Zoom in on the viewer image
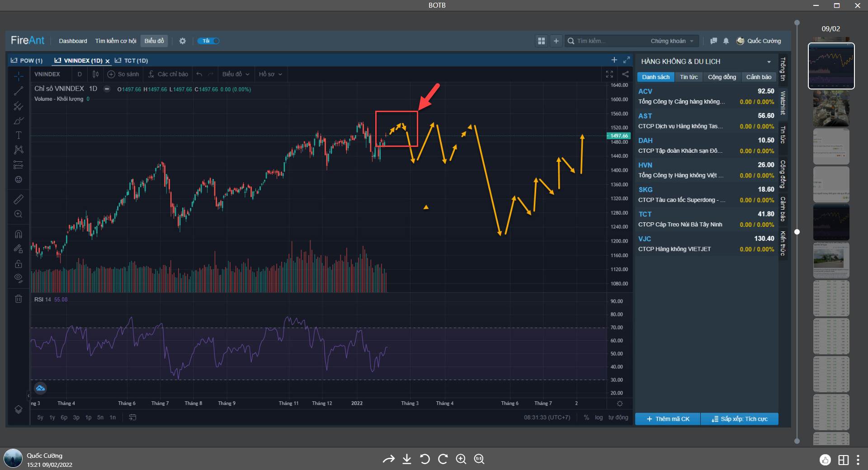868x470 pixels. point(461,459)
